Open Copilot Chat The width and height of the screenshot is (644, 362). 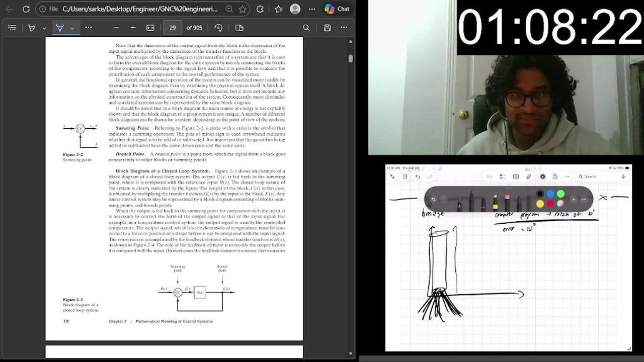337,9
